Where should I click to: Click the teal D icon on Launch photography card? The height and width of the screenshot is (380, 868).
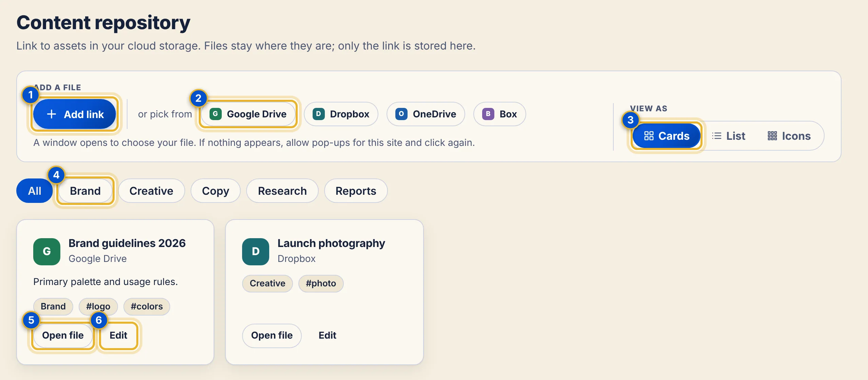[x=256, y=251]
